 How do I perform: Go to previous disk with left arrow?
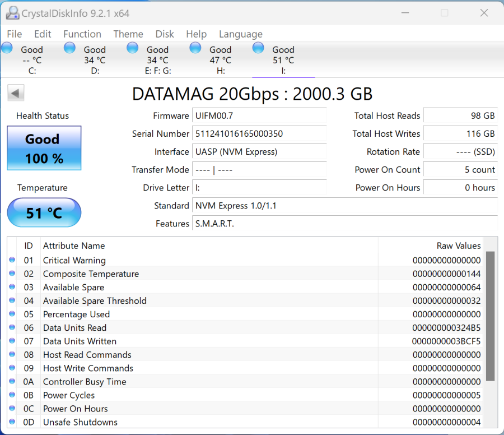coord(16,93)
